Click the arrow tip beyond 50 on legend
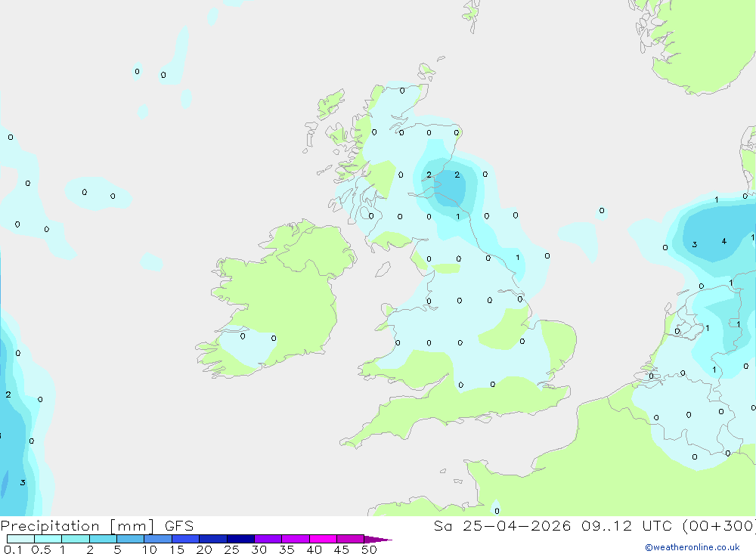The height and width of the screenshot is (554, 756). pyautogui.click(x=378, y=539)
